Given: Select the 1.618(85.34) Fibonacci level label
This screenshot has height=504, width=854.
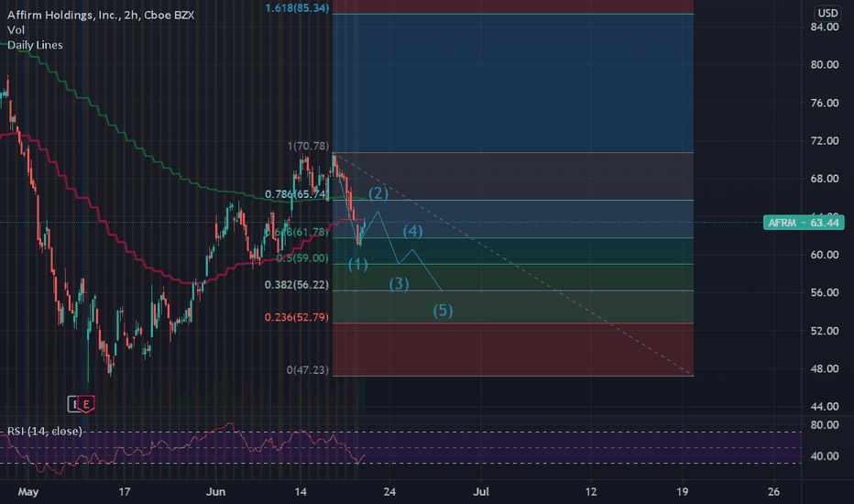Looking at the screenshot, I should pos(298,8).
